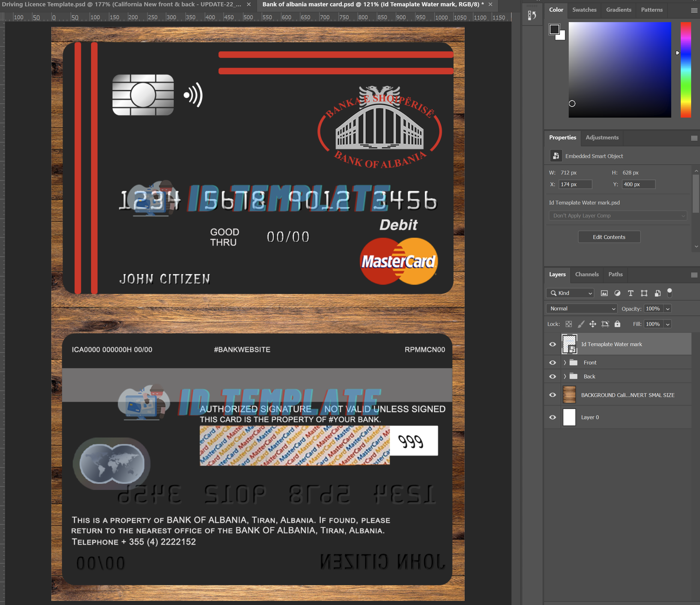The height and width of the screenshot is (605, 700).
Task: Filter layers by type layers icon
Action: 630,293
